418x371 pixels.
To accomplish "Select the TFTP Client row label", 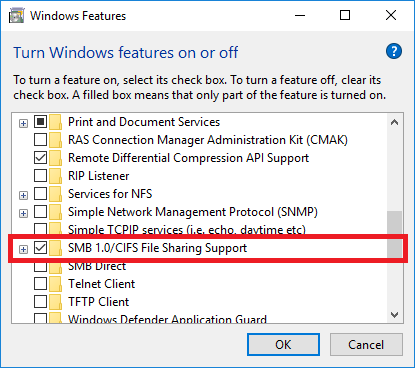I will click(99, 302).
